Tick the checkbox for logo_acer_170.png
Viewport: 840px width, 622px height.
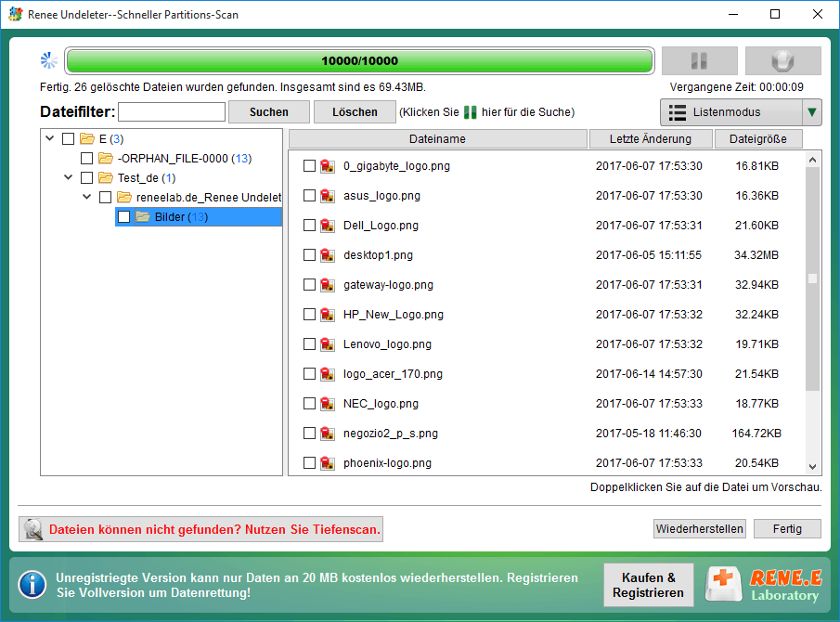tap(309, 374)
